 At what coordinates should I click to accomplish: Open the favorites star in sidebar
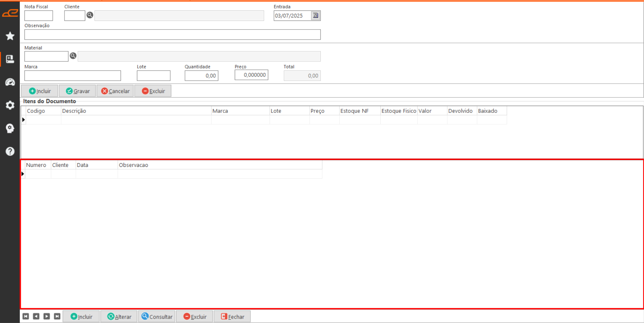10,36
